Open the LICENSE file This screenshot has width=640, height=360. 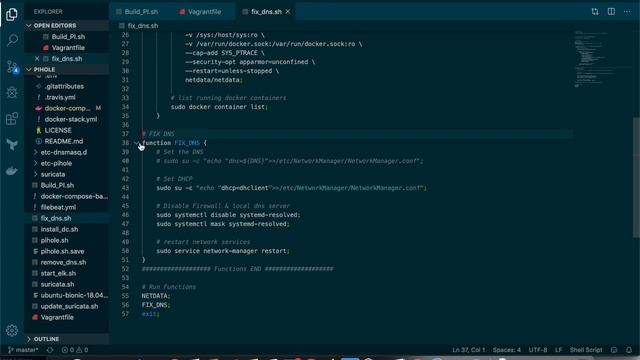coord(58,131)
